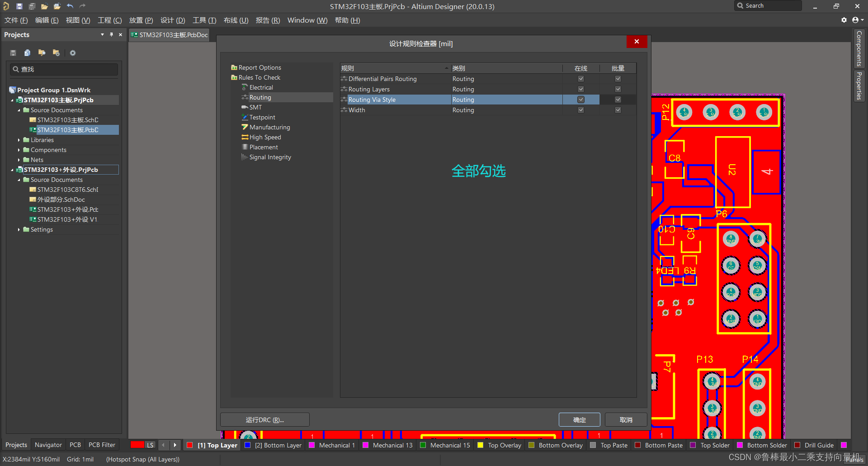Sort by the 规则 column header
The height and width of the screenshot is (466, 868).
coord(396,68)
